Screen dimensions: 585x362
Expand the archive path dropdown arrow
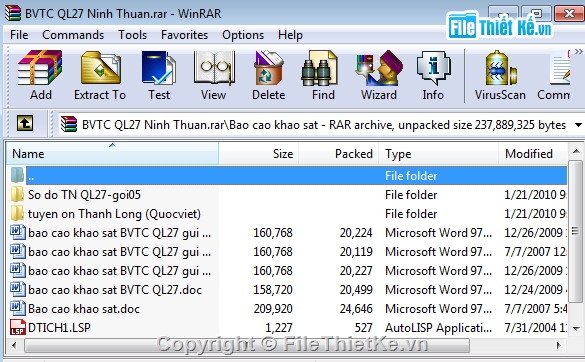[x=578, y=125]
